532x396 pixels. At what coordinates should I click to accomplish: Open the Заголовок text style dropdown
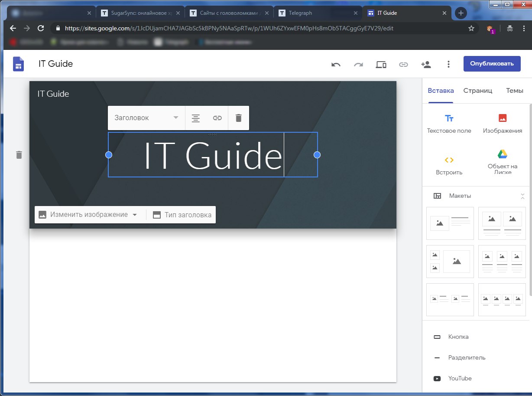click(146, 118)
